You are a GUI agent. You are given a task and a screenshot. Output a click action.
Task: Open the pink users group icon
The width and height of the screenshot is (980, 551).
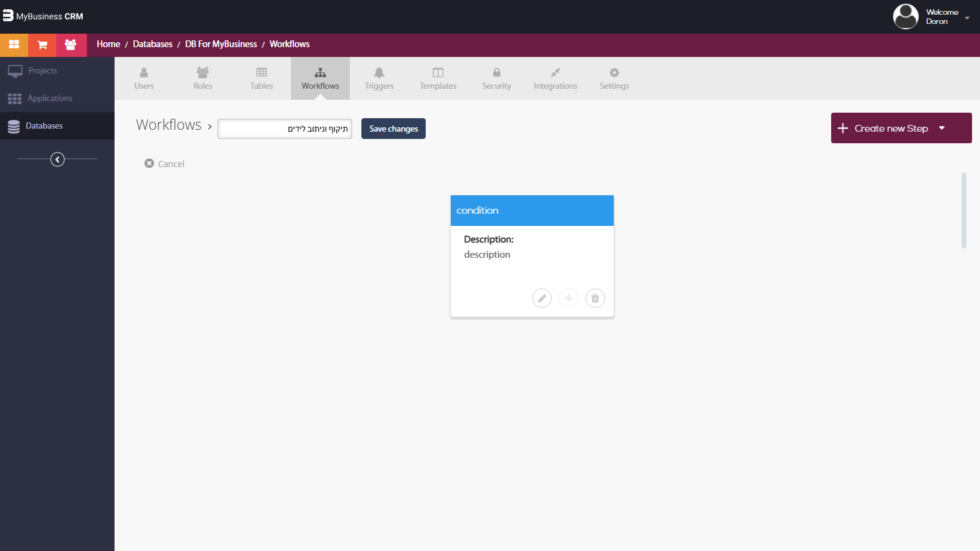coord(71,45)
